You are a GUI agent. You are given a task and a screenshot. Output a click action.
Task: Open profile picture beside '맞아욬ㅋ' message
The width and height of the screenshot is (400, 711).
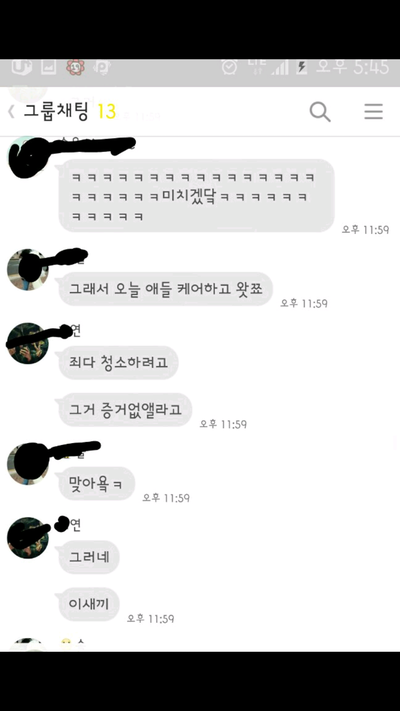[x=28, y=464]
